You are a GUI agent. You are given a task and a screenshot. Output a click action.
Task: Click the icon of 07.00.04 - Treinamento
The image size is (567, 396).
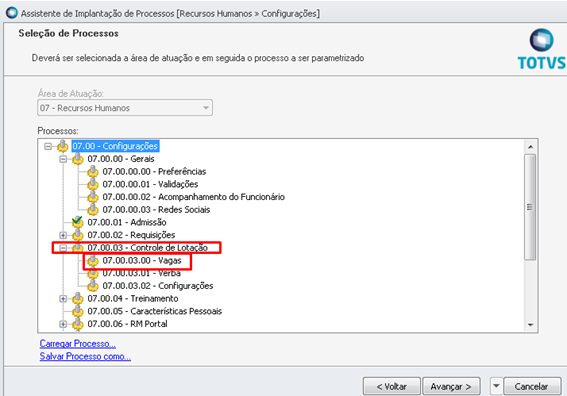tap(78, 299)
